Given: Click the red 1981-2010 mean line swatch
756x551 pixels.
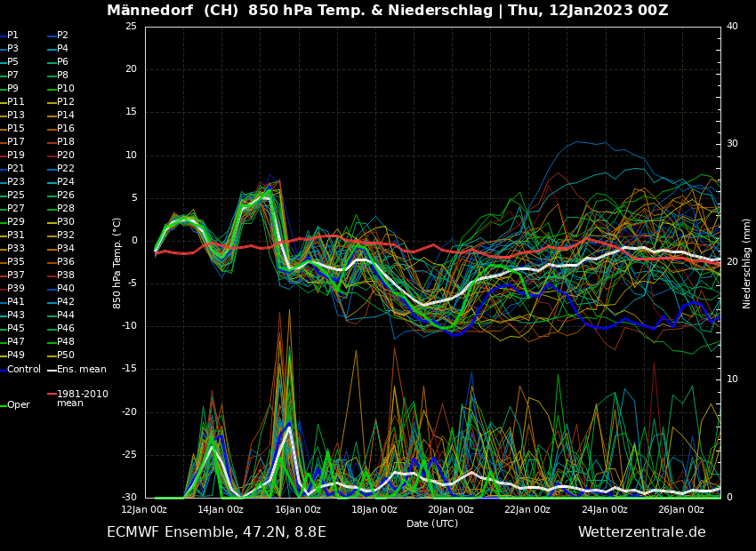Looking at the screenshot, I should point(52,393).
